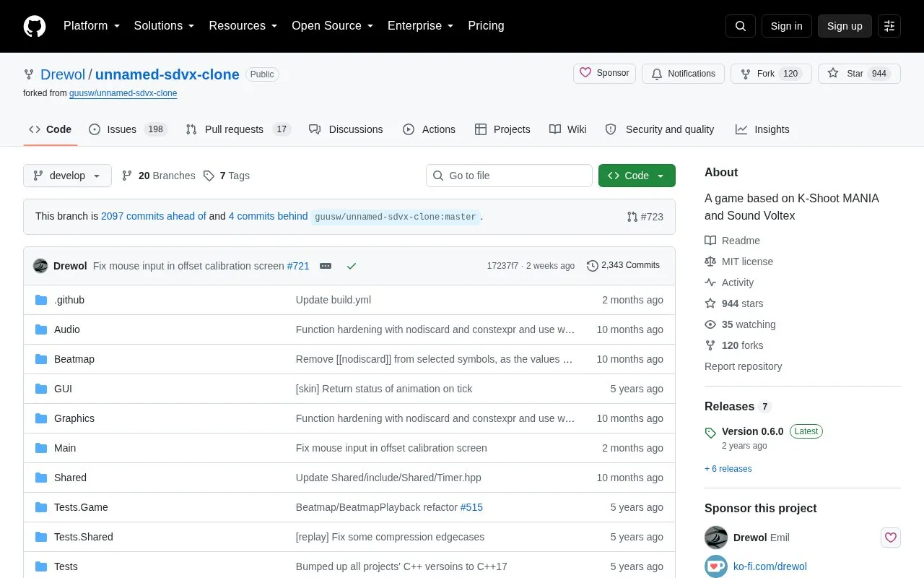The width and height of the screenshot is (924, 578).
Task: Open guusw/unnamed-sdvx-clone forked-from link
Action: click(123, 93)
